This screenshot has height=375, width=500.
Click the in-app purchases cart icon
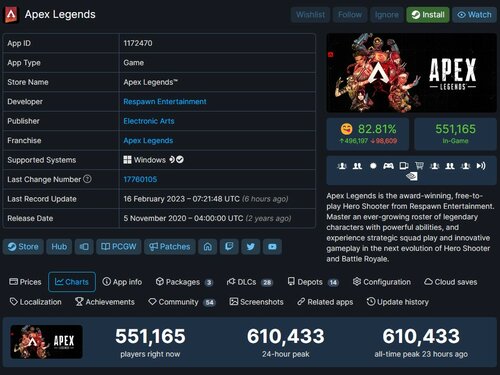coord(419,166)
